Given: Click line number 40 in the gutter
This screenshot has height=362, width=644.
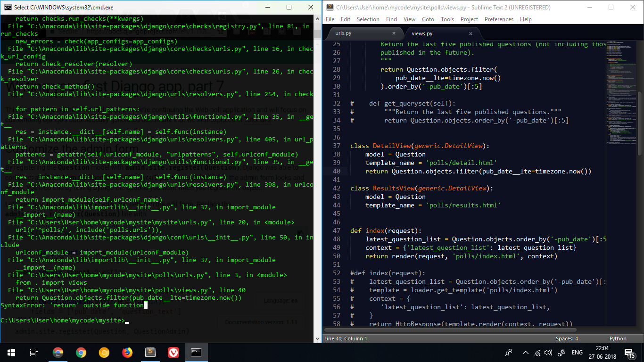Looking at the screenshot, I should (336, 172).
